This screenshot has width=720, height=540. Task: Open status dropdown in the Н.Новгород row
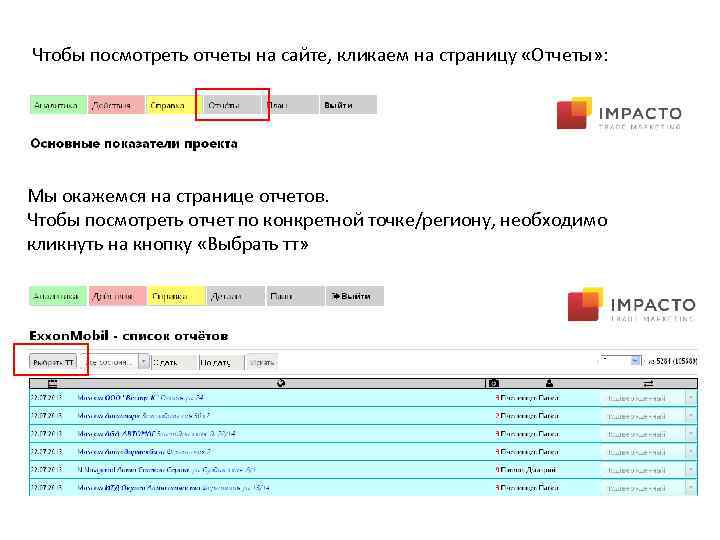648,470
